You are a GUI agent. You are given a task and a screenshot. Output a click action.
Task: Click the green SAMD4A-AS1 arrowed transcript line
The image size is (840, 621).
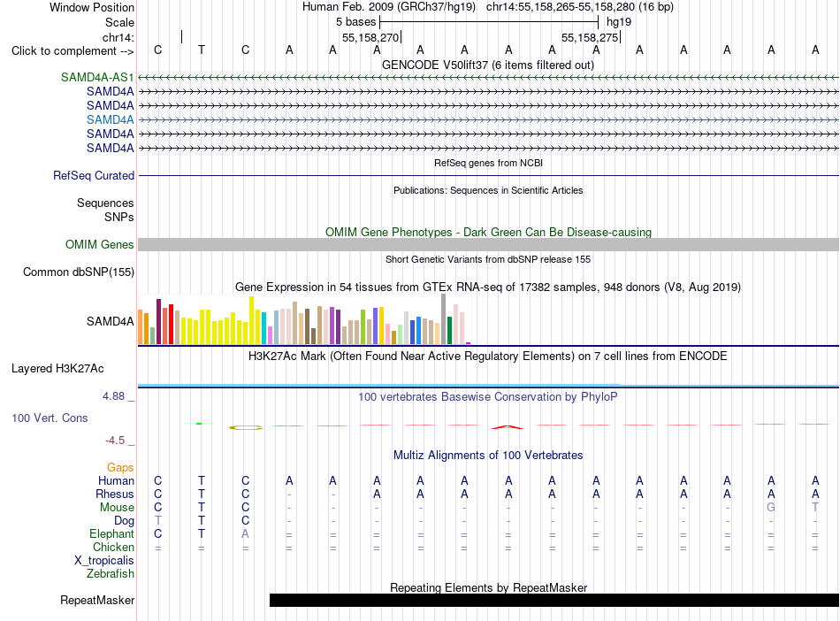coord(488,78)
